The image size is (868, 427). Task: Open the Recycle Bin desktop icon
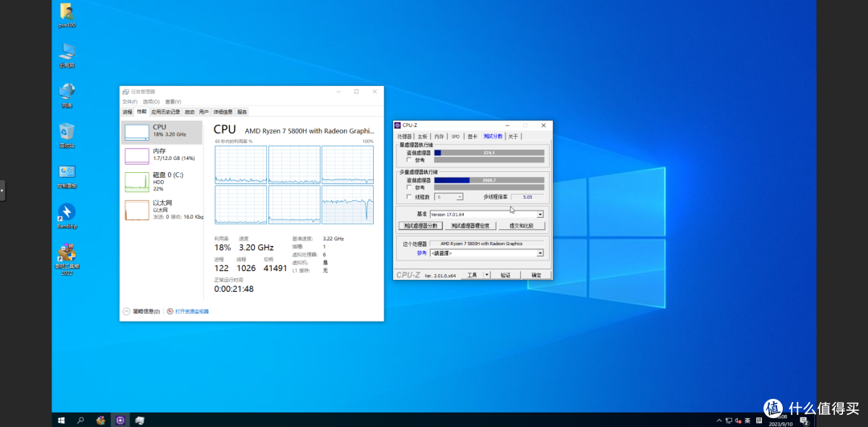pos(67,136)
